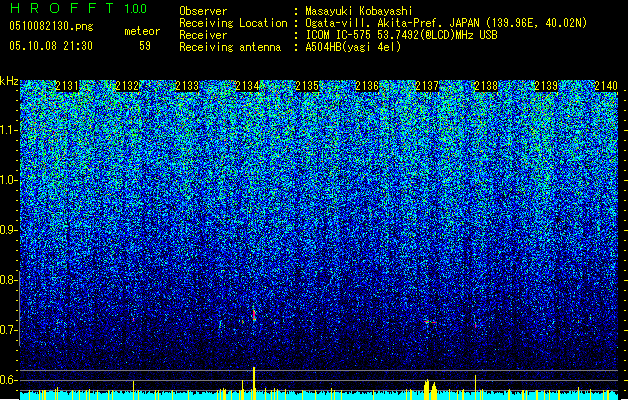
Task: Click time marker 2134
Action: click(247, 86)
